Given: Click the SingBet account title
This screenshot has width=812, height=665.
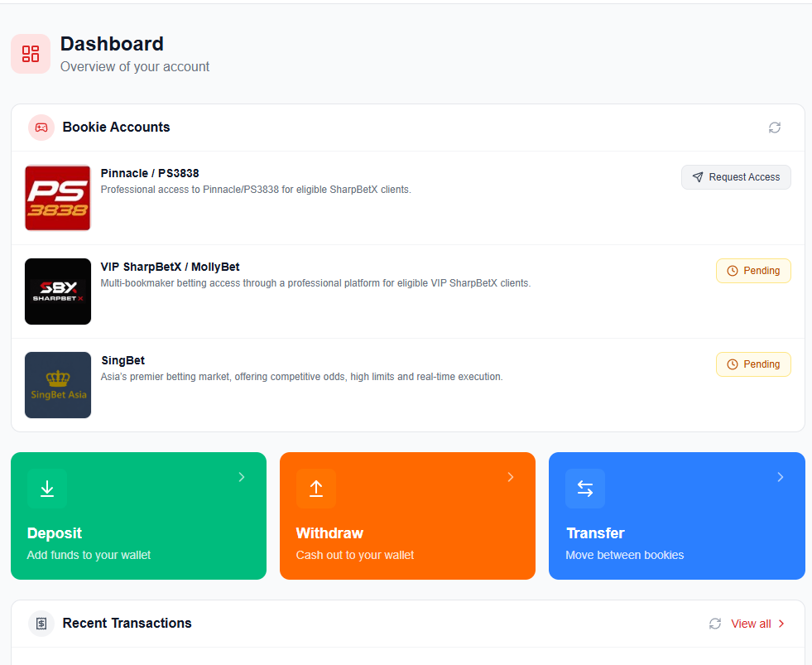Looking at the screenshot, I should click(x=123, y=360).
